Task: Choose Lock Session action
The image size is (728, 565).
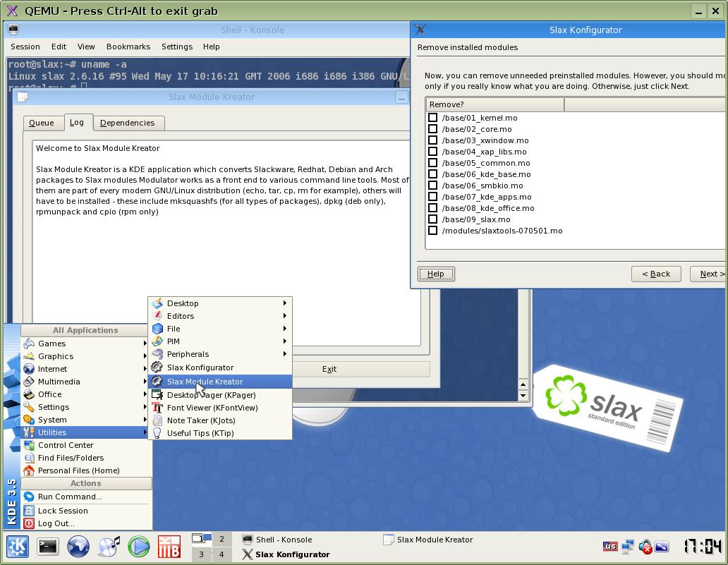Action: 86,511
